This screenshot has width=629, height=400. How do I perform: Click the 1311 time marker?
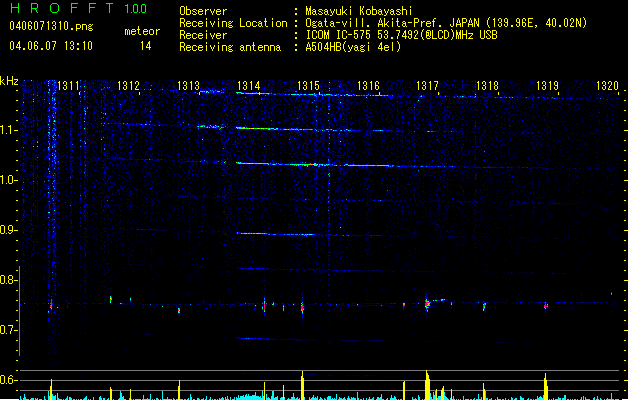coord(69,85)
